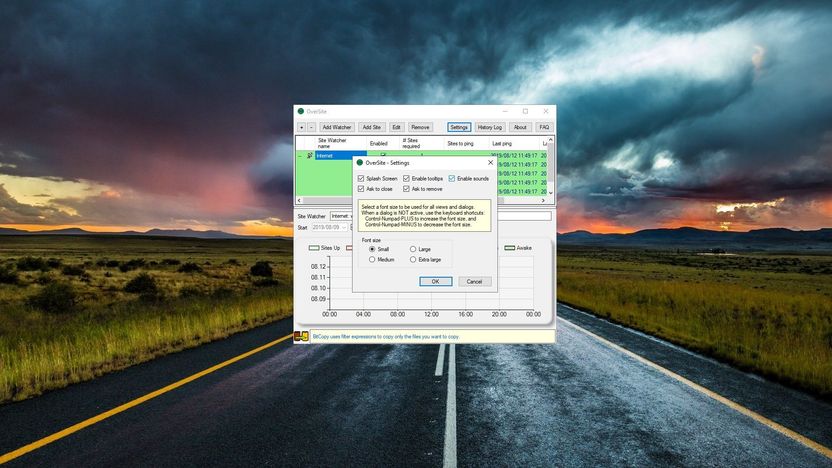Select the Large font size option

coord(413,249)
